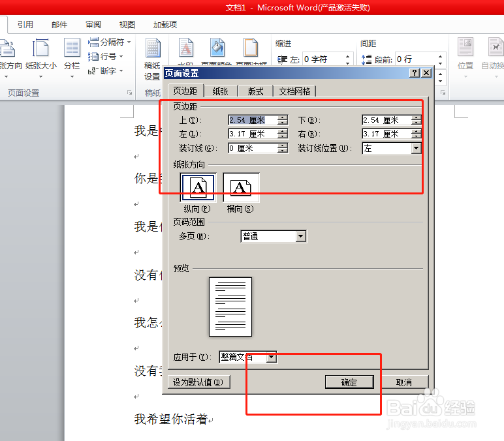504x441 pixels.
Task: Click the gutter 装订线 spinner arrows
Action: click(283, 148)
